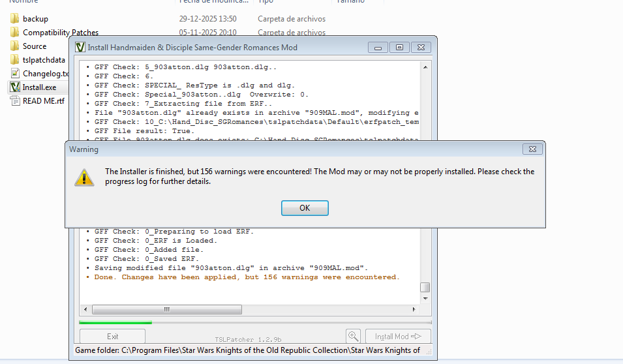Click the yellow warning triangle icon
The image size is (623, 364).
pyautogui.click(x=84, y=177)
